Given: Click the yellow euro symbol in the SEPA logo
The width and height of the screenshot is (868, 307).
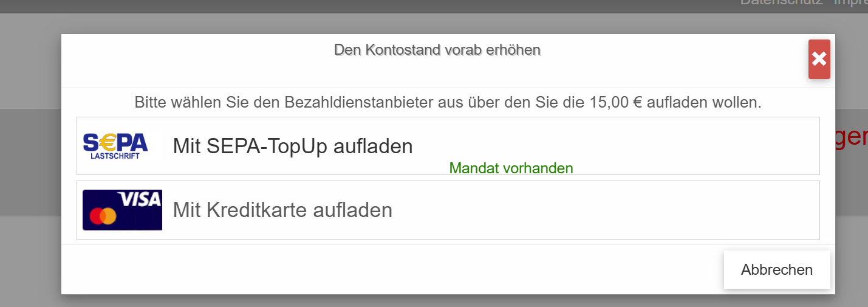Looking at the screenshot, I should tap(108, 143).
